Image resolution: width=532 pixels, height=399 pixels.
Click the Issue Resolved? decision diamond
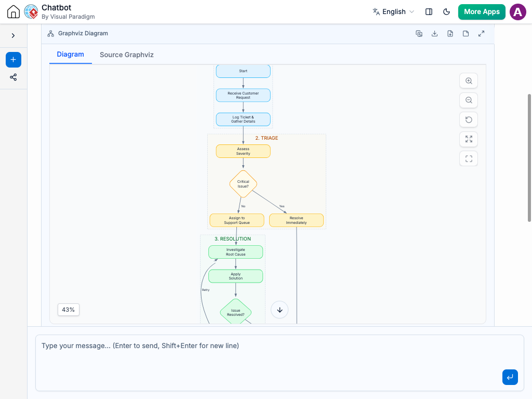click(235, 312)
